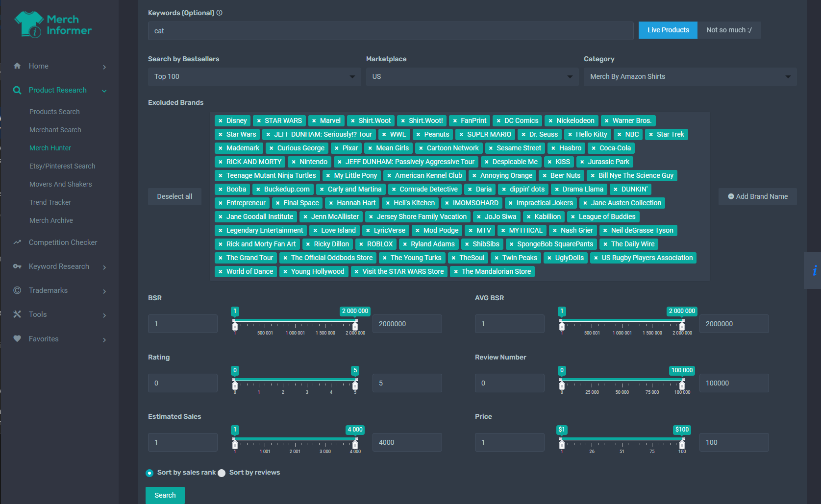Screen dimensions: 821x504
Task: Click the Competition Checker chart icon
Action: (17, 242)
